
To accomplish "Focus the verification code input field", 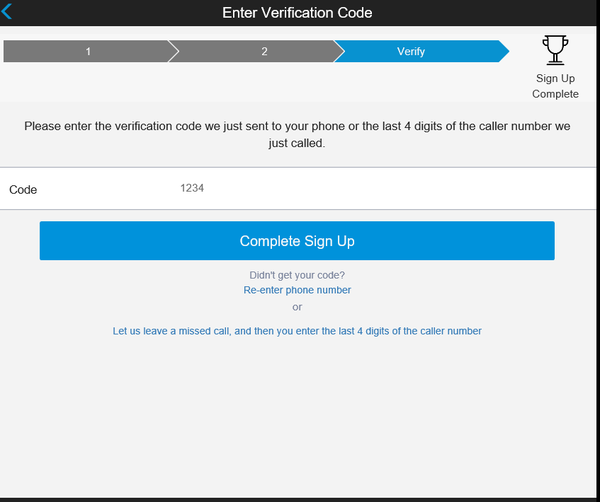I will click(x=350, y=188).
